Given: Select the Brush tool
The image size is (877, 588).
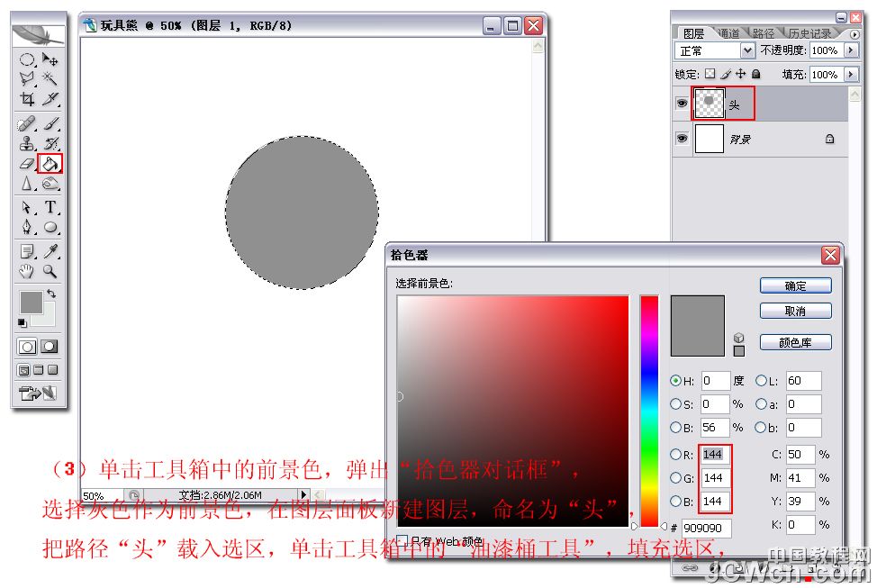Looking at the screenshot, I should coord(50,123).
